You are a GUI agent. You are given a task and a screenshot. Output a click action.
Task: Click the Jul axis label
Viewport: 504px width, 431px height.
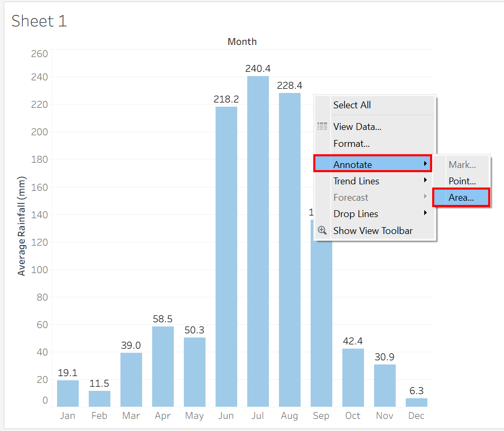pos(258,416)
